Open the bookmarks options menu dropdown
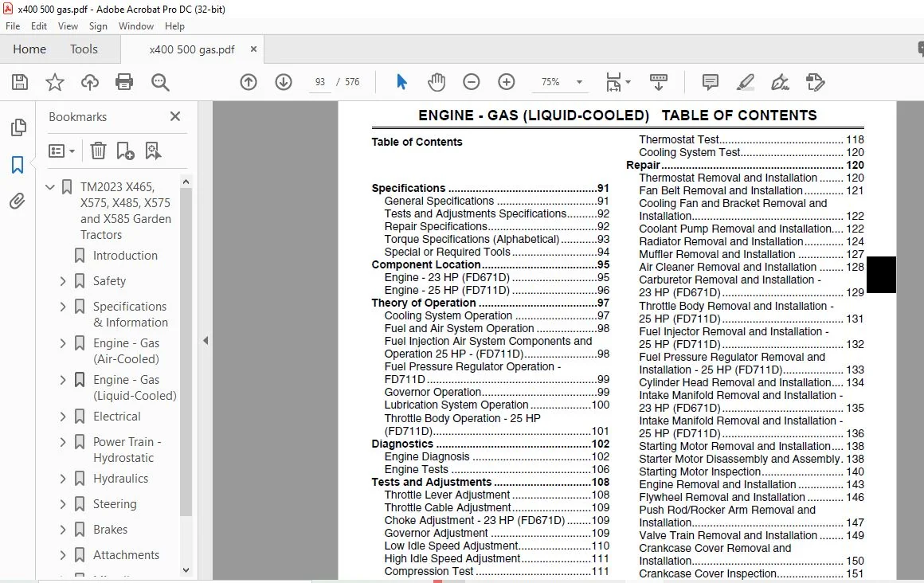Image resolution: width=924 pixels, height=583 pixels. tap(62, 151)
